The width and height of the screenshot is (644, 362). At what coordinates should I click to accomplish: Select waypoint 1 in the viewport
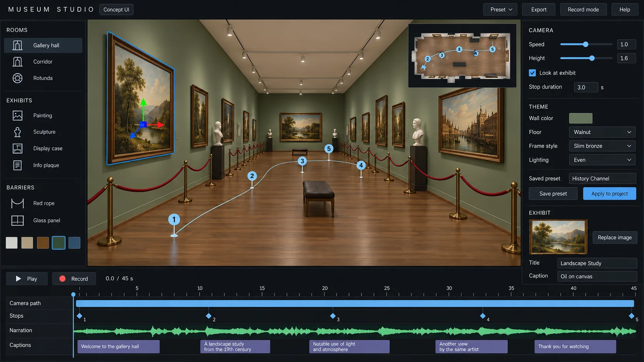pyautogui.click(x=174, y=220)
